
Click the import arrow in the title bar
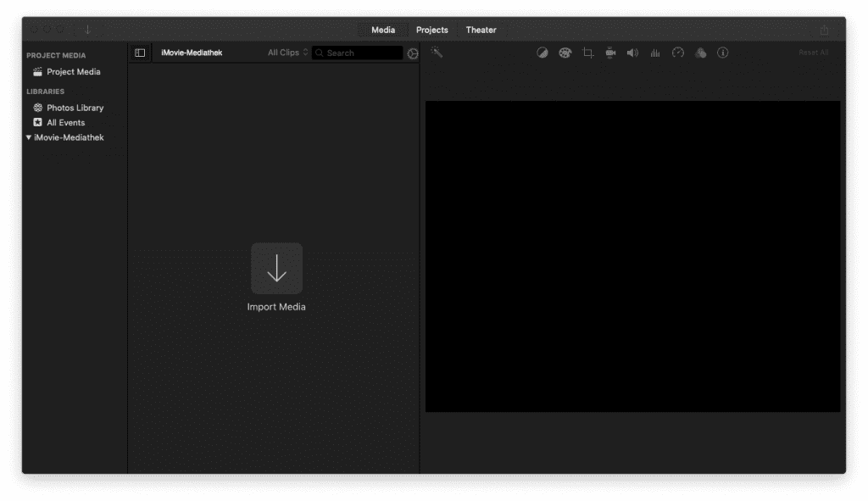(x=87, y=30)
